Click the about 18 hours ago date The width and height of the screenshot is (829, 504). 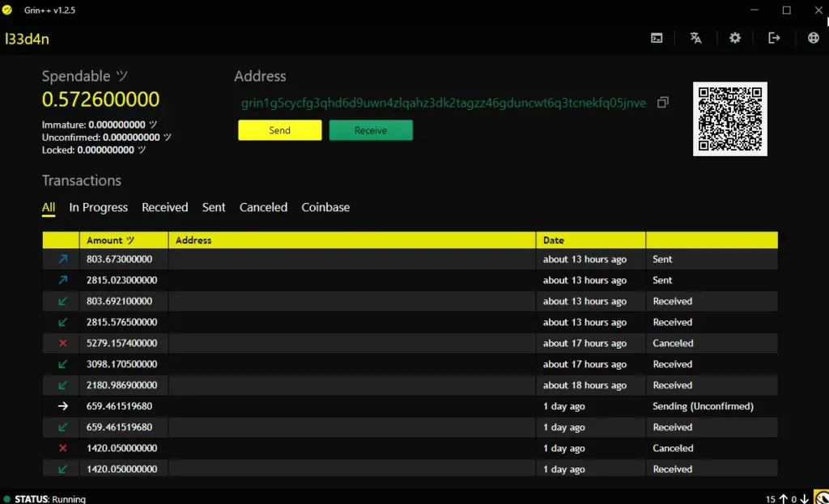[x=585, y=385]
